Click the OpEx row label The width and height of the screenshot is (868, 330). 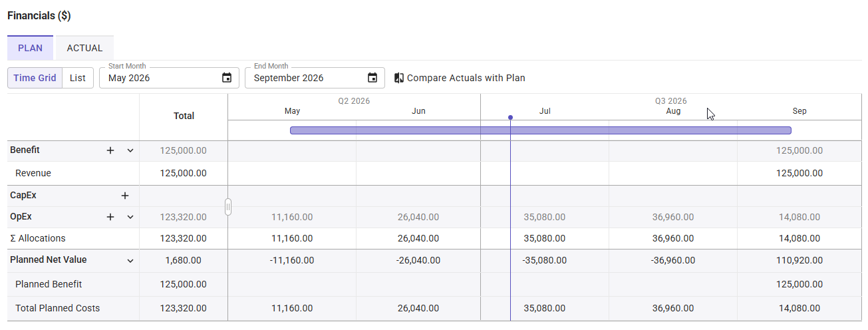pyautogui.click(x=21, y=217)
